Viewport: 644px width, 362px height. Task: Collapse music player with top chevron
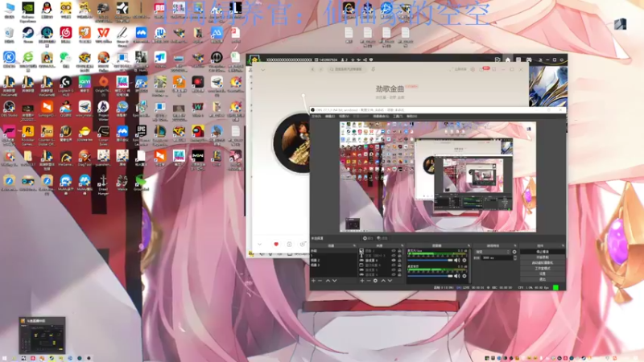[263, 70]
